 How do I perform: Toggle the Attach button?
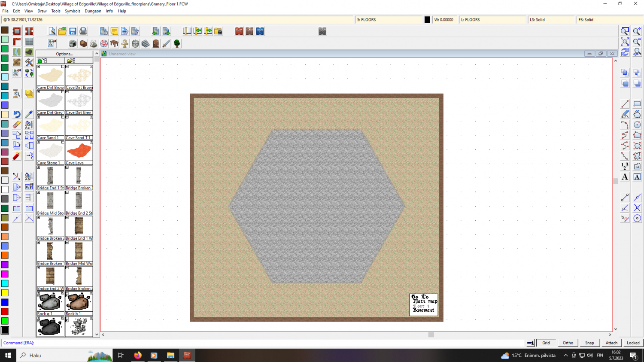point(611,343)
